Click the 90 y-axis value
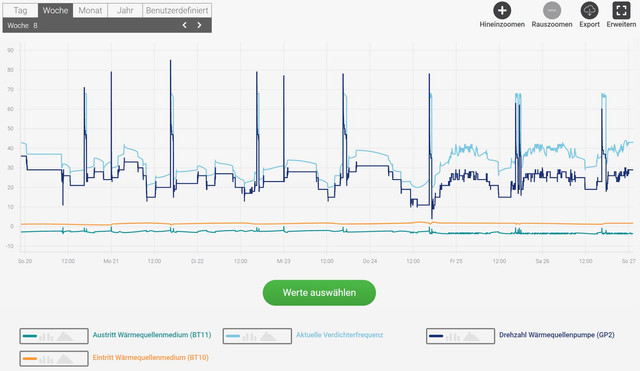640x371 pixels. coord(11,51)
